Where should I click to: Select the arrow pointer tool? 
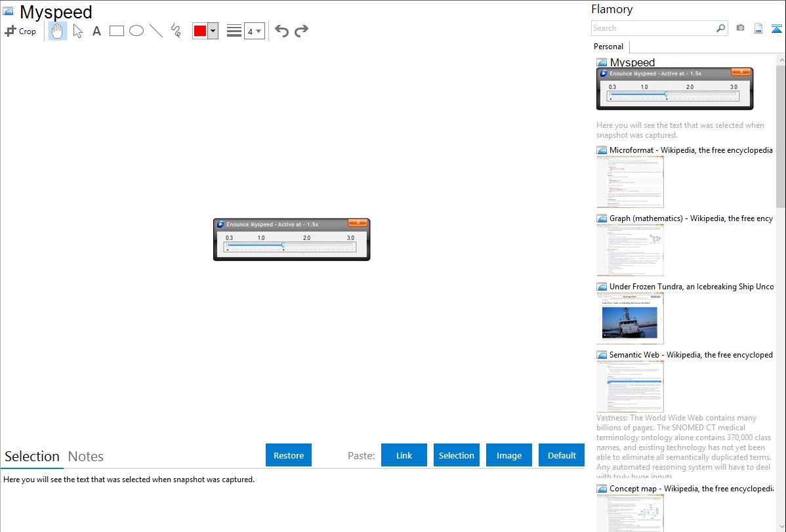tap(77, 31)
